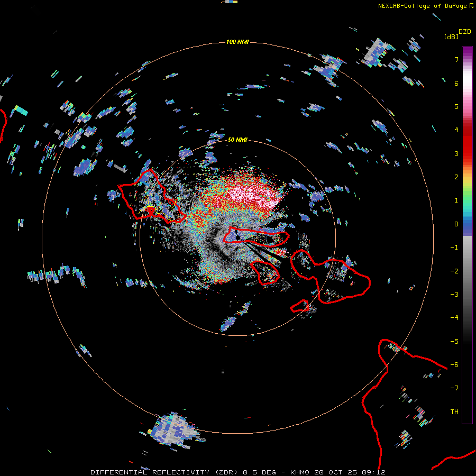The image size is (476, 476).
Task: Click the -4 value on color scale
Action: 454,318
